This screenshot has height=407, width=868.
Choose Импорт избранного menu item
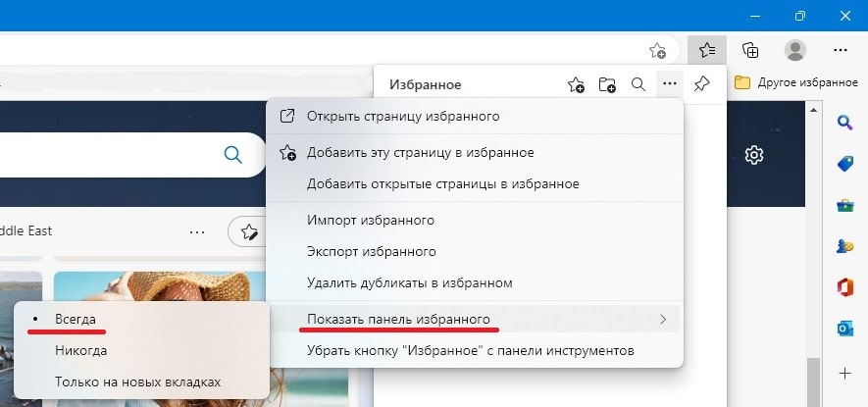[x=370, y=220]
